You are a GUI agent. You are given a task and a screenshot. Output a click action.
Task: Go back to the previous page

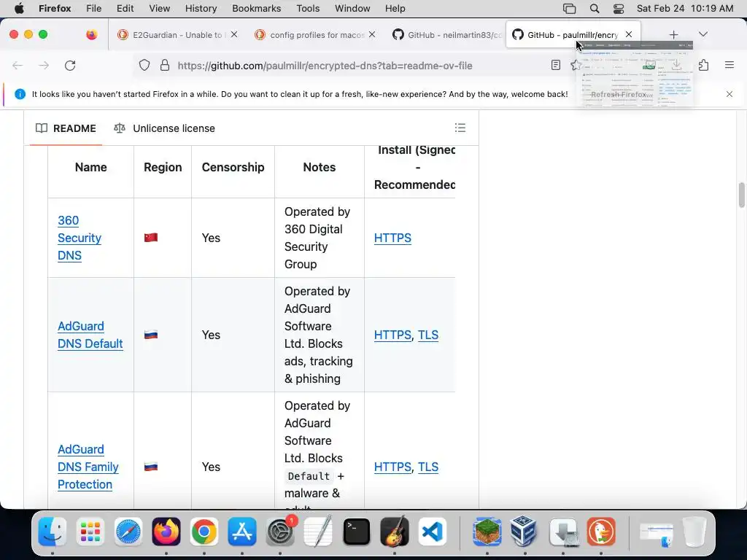point(18,65)
